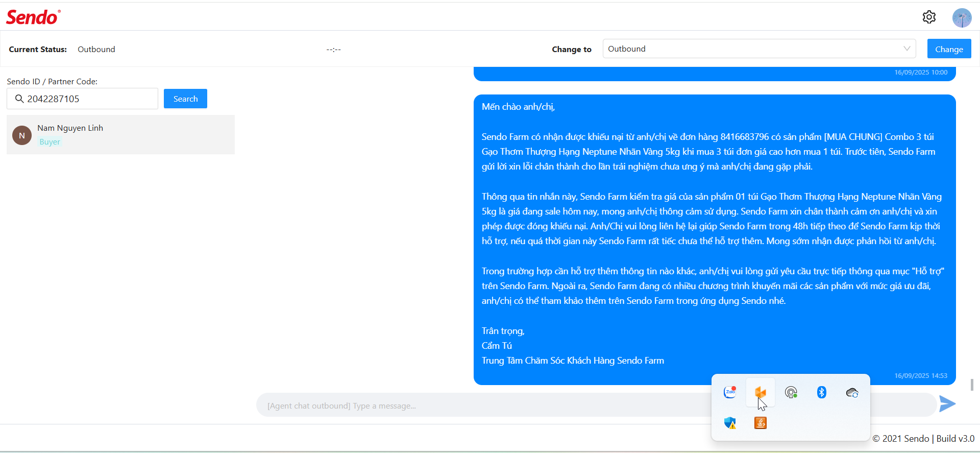Focus the agent chat message input box
980x453 pixels.
[x=596, y=406]
